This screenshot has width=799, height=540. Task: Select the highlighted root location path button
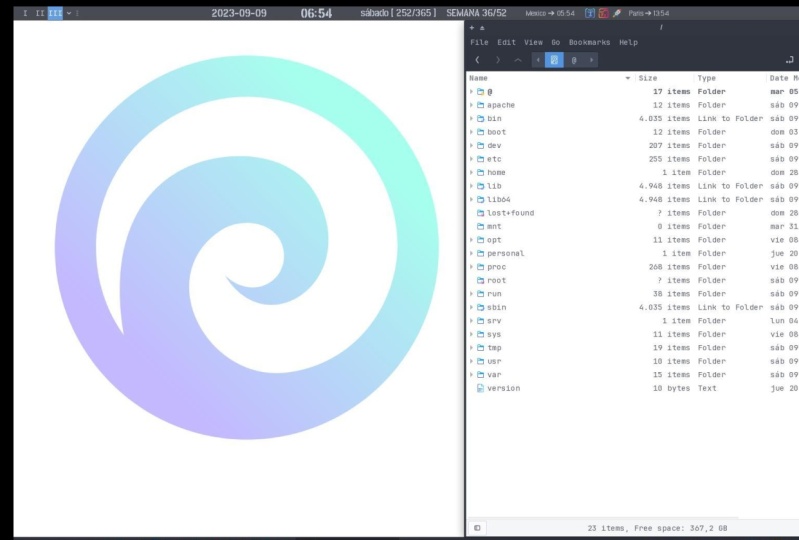click(x=554, y=60)
